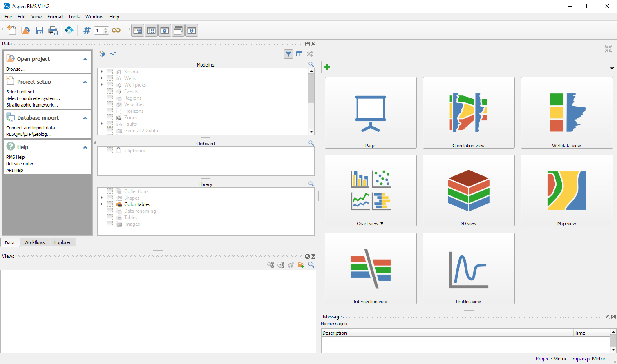The width and height of the screenshot is (617, 364).
Task: Toggle the stacked windows toolbar button
Action: [178, 30]
